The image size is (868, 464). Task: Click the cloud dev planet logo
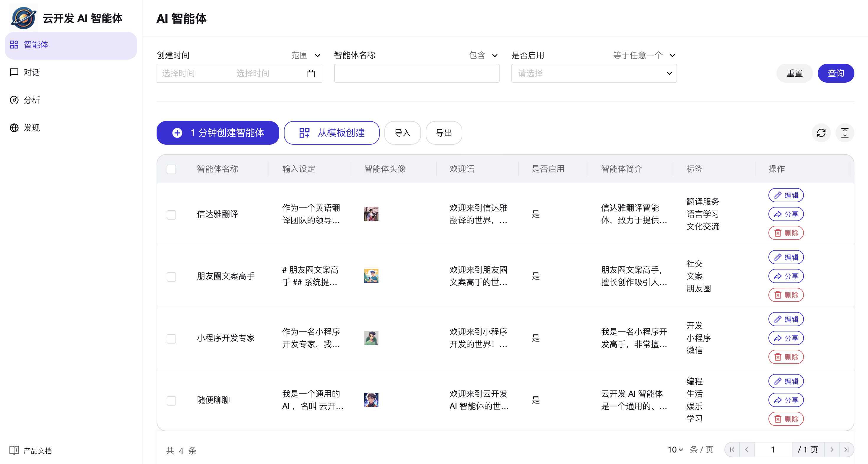click(x=24, y=18)
